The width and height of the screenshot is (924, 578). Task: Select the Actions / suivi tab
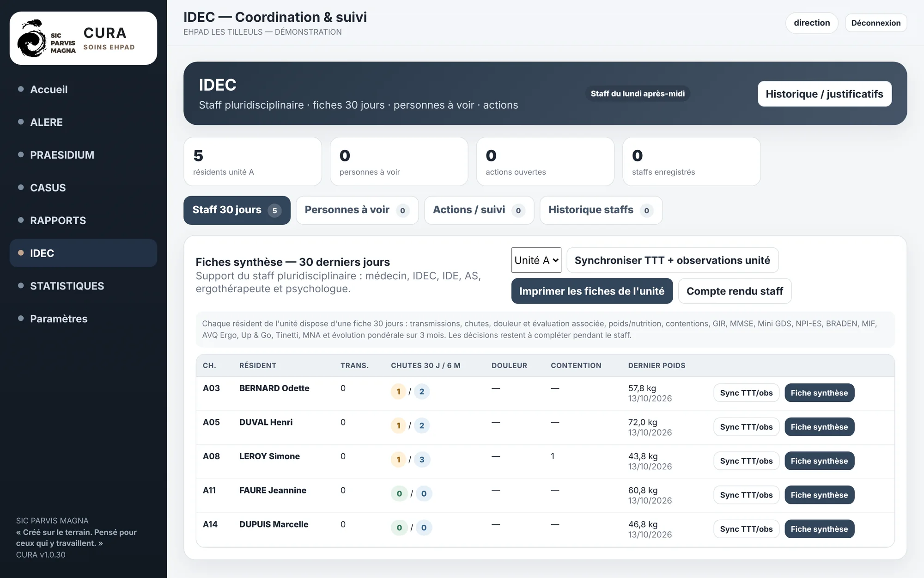click(479, 210)
